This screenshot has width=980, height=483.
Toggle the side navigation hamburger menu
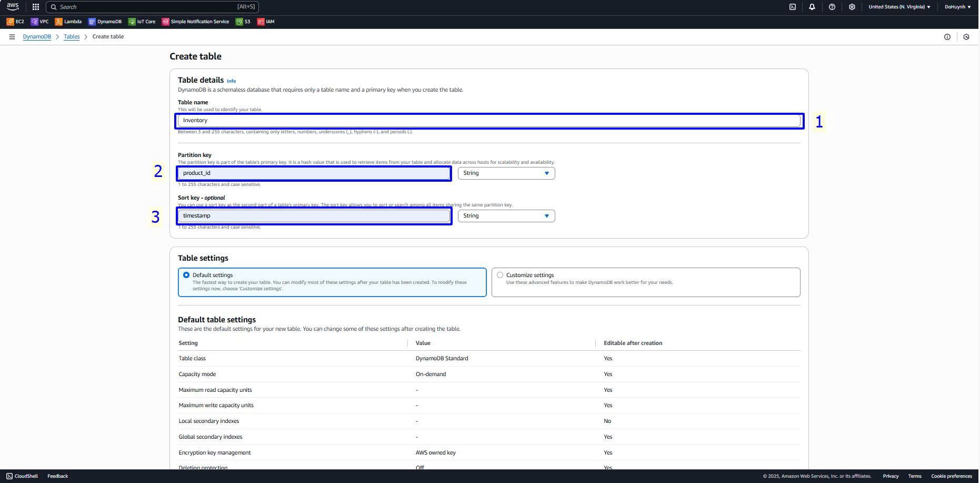(12, 37)
